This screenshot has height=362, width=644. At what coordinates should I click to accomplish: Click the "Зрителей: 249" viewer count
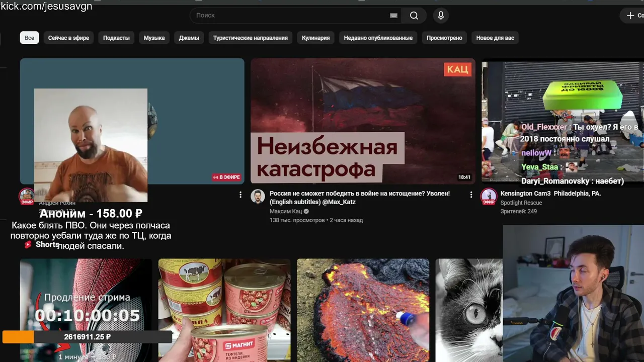pos(519,212)
